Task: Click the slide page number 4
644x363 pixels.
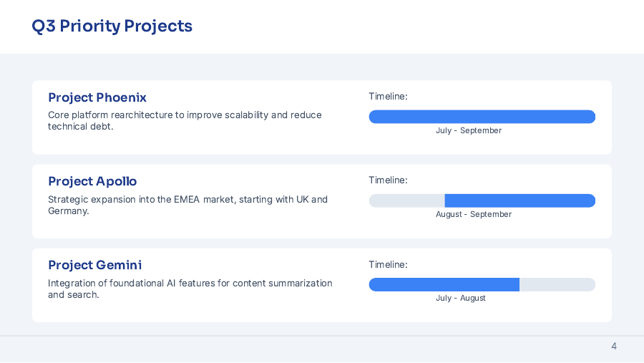Action: pos(614,347)
